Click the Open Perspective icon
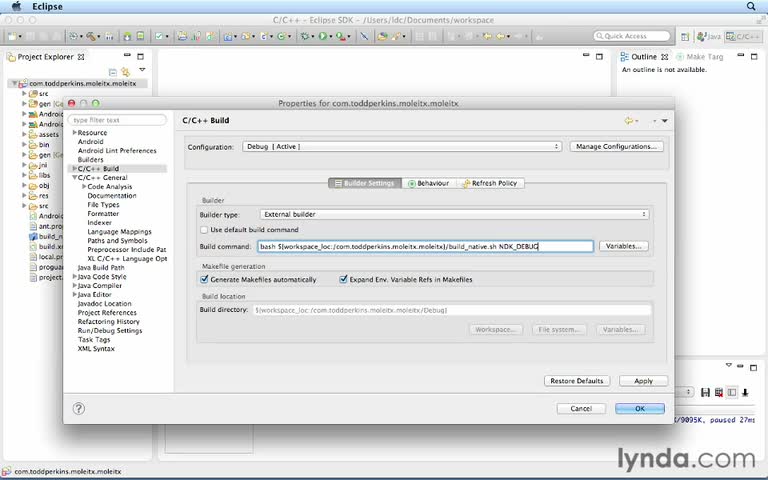The width and height of the screenshot is (768, 480). pyautogui.click(x=685, y=36)
